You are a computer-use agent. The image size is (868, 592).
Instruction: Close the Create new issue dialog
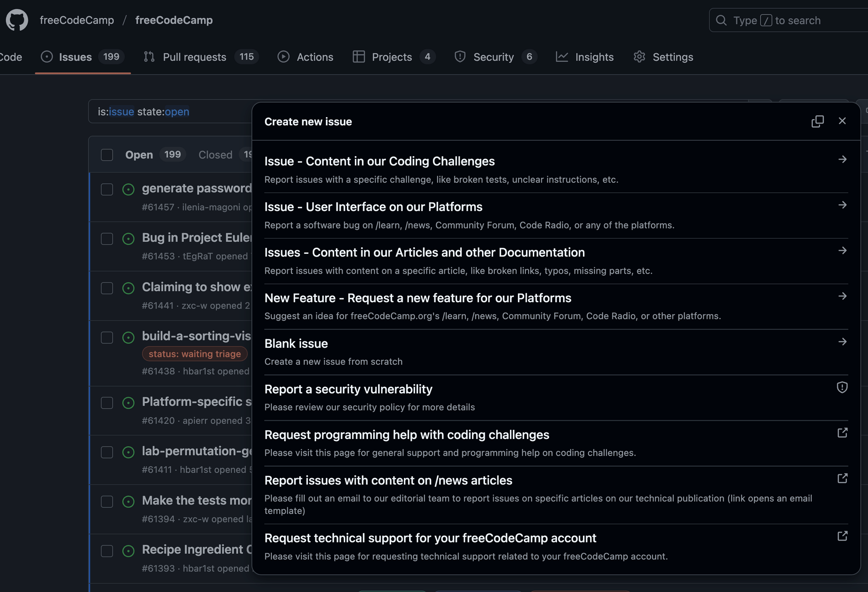(x=842, y=121)
